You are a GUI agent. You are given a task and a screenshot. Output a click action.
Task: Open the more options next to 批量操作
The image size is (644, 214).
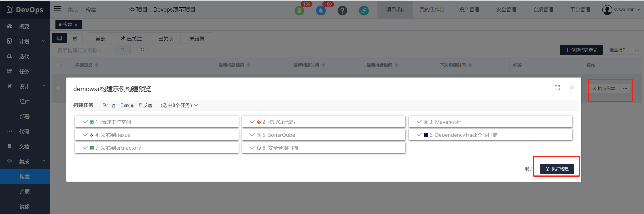[637, 50]
